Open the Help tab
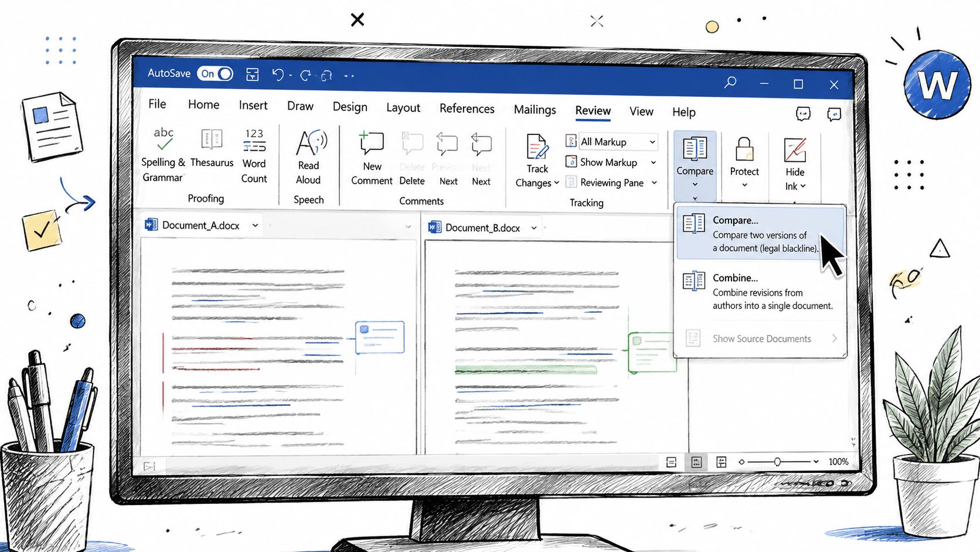 [x=683, y=112]
